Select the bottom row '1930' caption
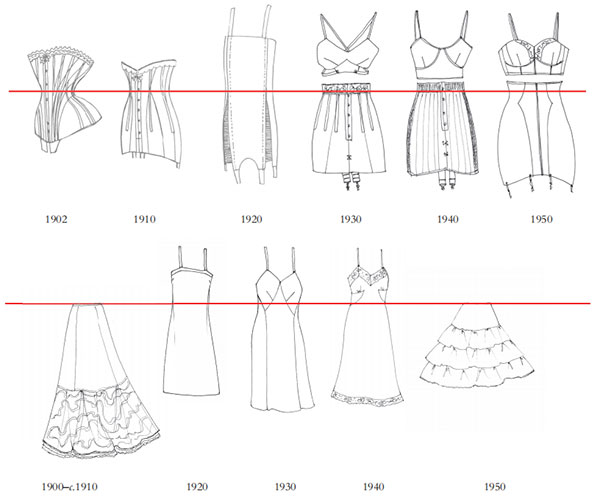Screen dimensions: 600x502 point(285,487)
